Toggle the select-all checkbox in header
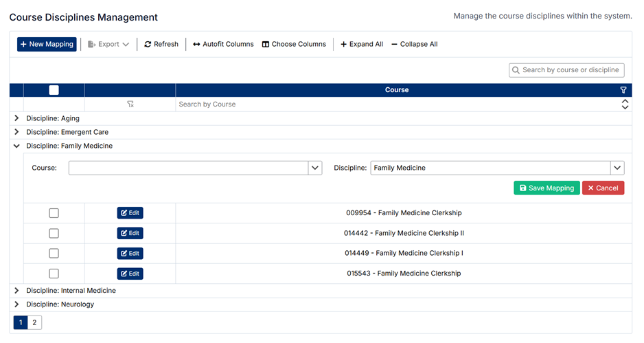This screenshot has width=644, height=343. 54,90
